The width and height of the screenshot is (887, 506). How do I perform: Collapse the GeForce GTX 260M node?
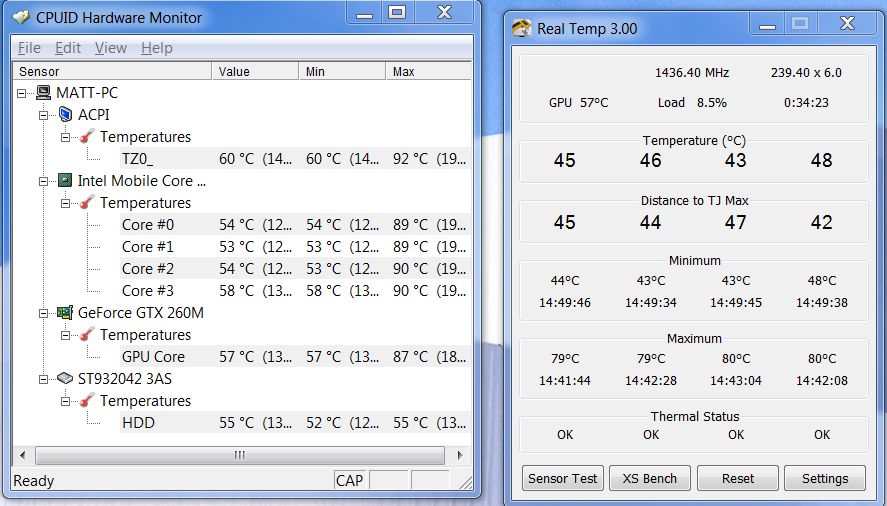(44, 313)
